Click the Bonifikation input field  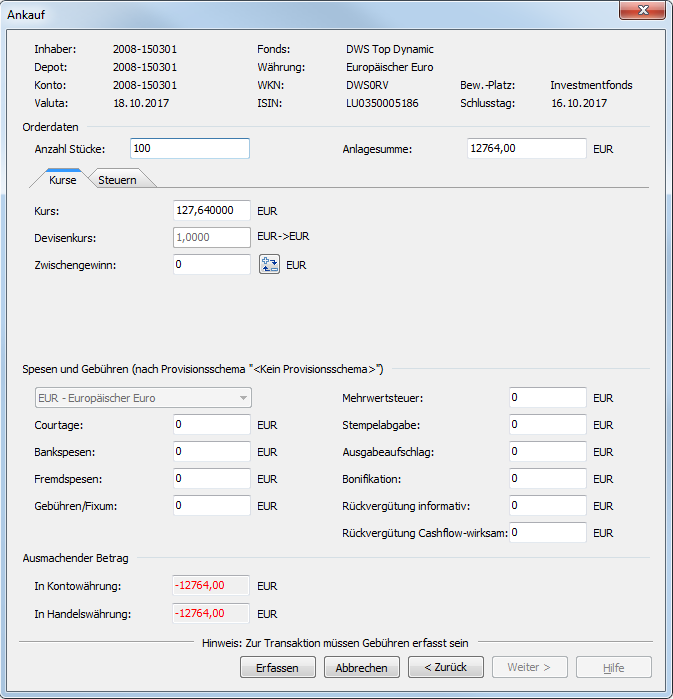point(547,479)
